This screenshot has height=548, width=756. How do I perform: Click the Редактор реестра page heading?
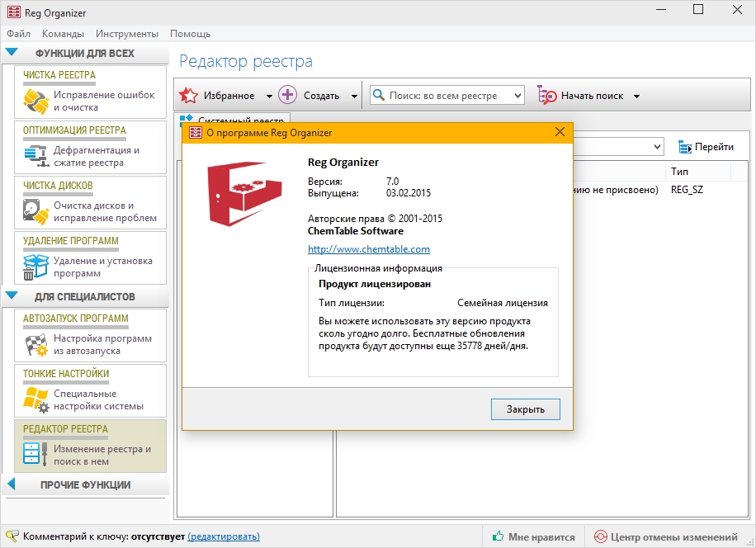(x=246, y=61)
